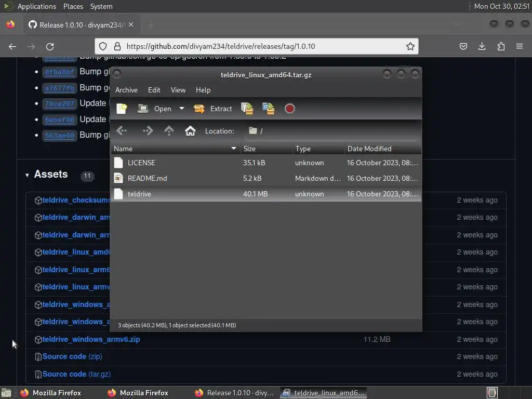Bookmark this page with star icon
The width and height of the screenshot is (532, 399).
coord(410,46)
